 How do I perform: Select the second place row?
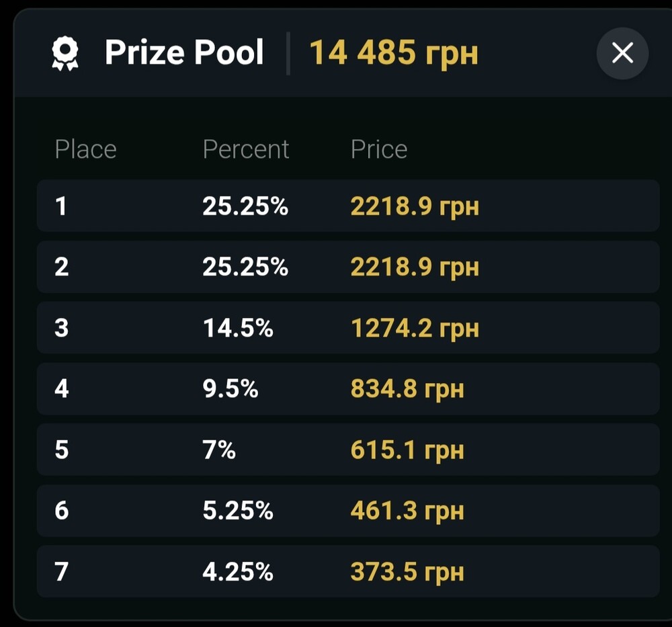tap(348, 267)
